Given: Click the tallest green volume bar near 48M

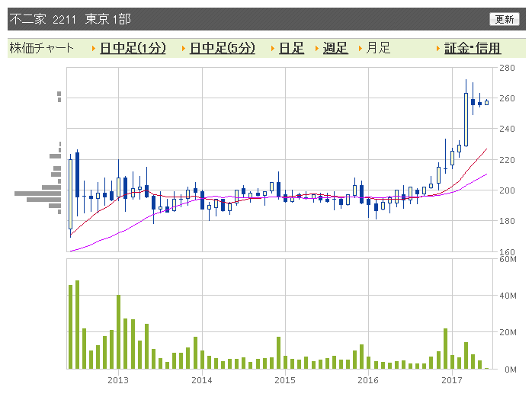Looking at the screenshot, I should pos(77,325).
